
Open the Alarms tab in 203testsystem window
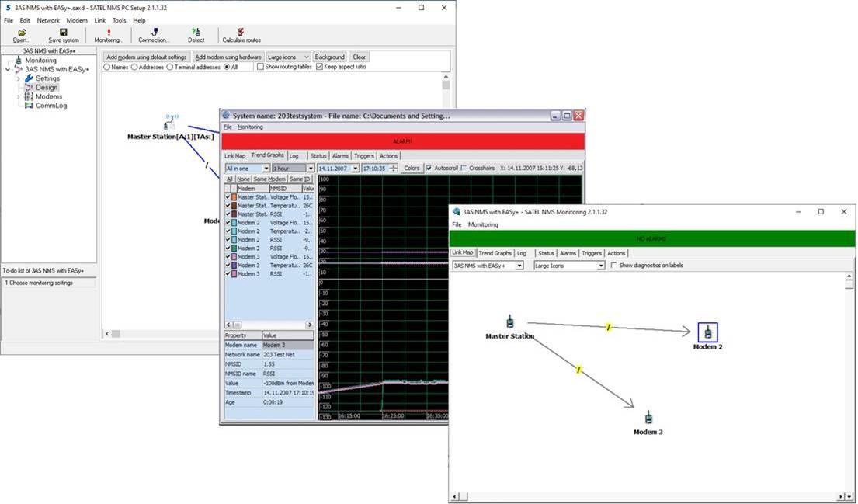[x=340, y=156]
